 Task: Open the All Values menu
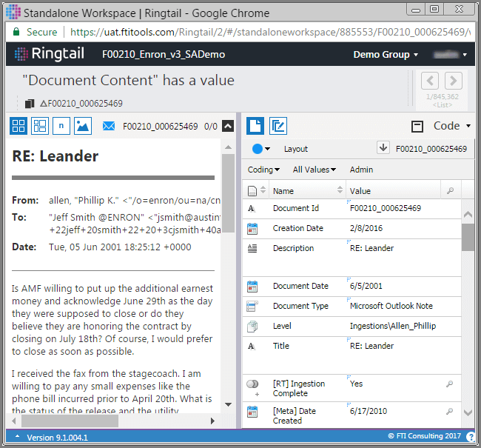point(314,170)
